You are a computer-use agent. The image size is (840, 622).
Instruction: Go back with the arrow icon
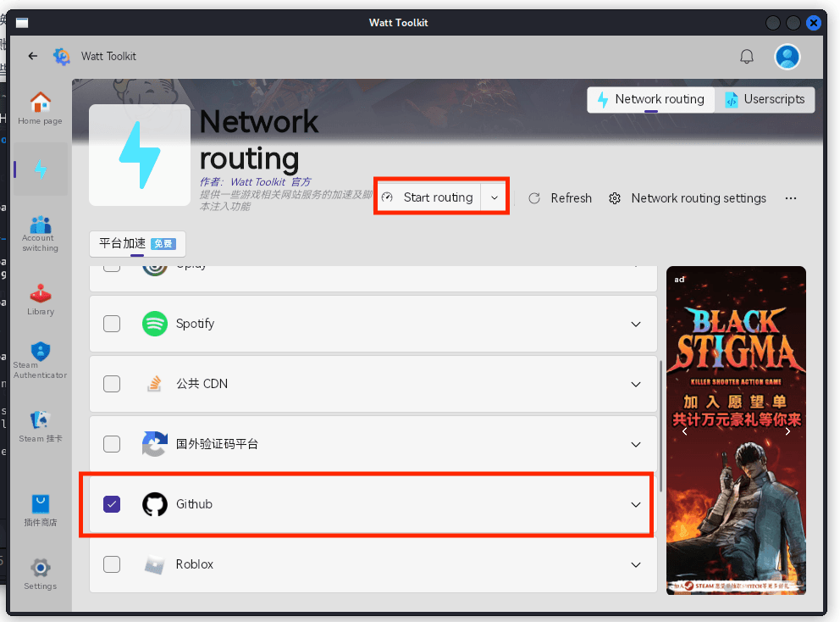pos(33,56)
